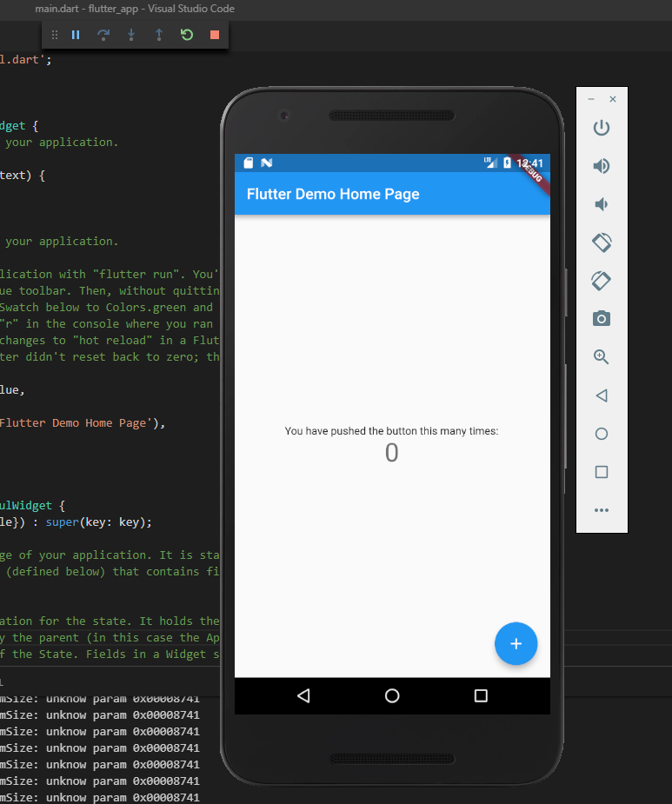Click the counter value 0 in the app

[x=392, y=453]
